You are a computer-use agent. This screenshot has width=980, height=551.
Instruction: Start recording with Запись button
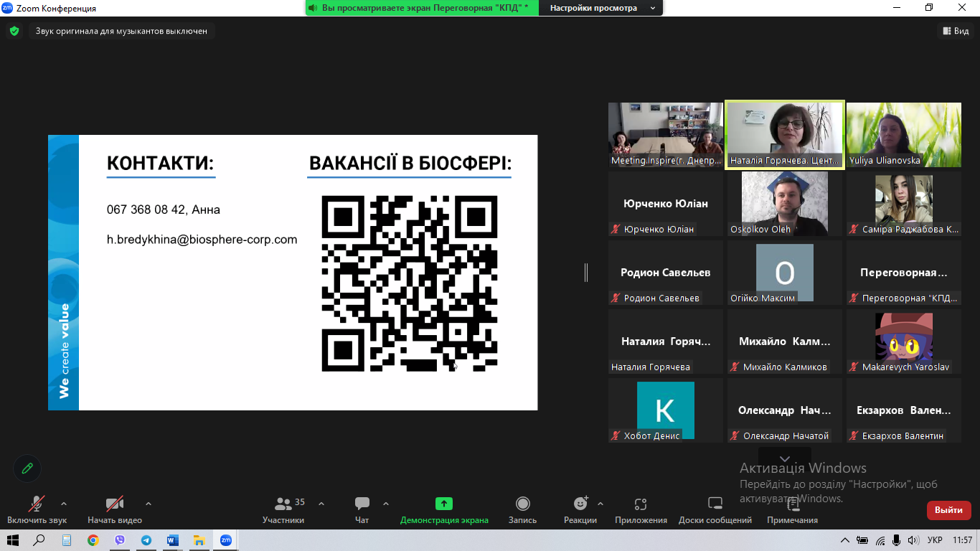click(522, 510)
